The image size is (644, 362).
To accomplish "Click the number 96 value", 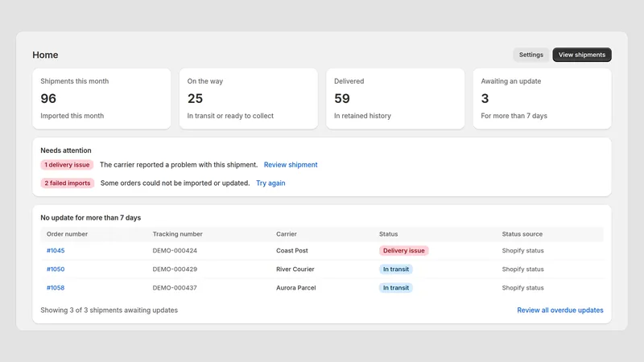I will (x=48, y=98).
